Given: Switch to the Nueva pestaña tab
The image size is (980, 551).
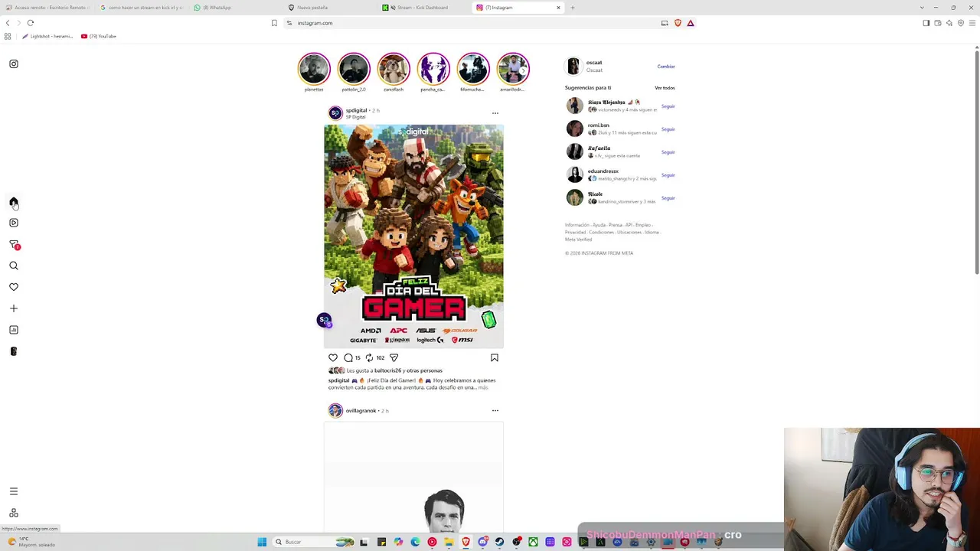Looking at the screenshot, I should pos(331,8).
